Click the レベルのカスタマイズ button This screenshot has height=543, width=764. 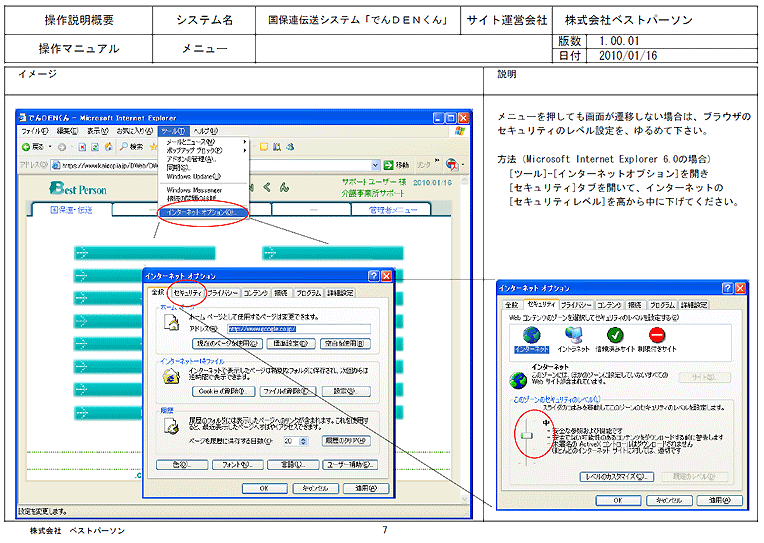point(616,477)
